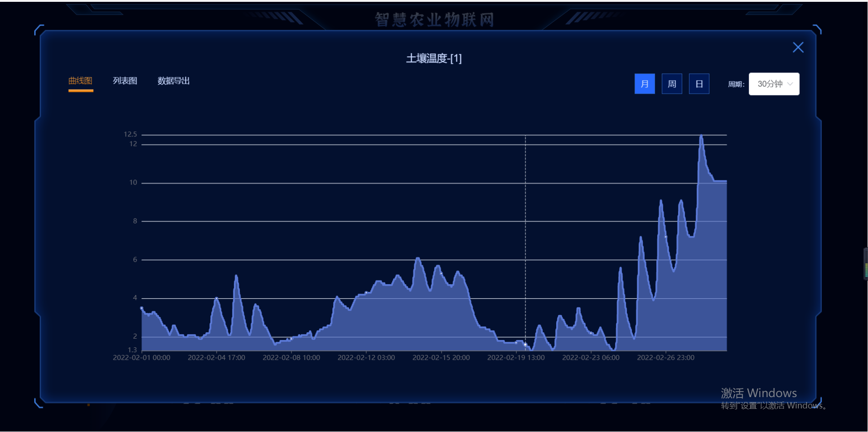This screenshot has width=868, height=432.
Task: Click the highlighted data point on dashed cursor line
Action: tap(525, 345)
